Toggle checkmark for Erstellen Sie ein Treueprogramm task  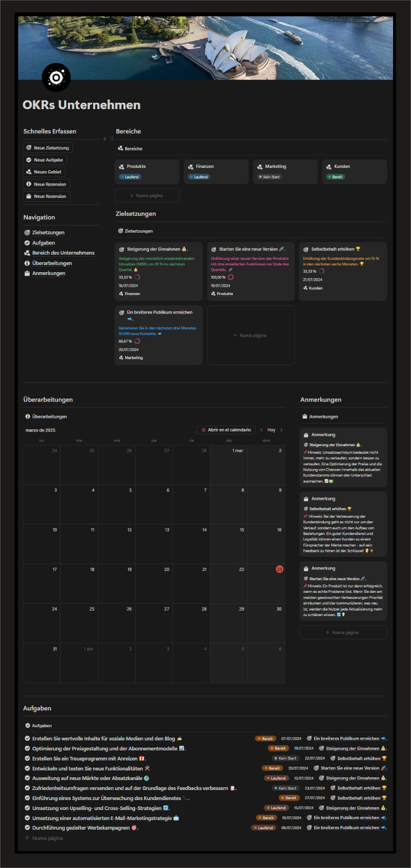pos(28,759)
